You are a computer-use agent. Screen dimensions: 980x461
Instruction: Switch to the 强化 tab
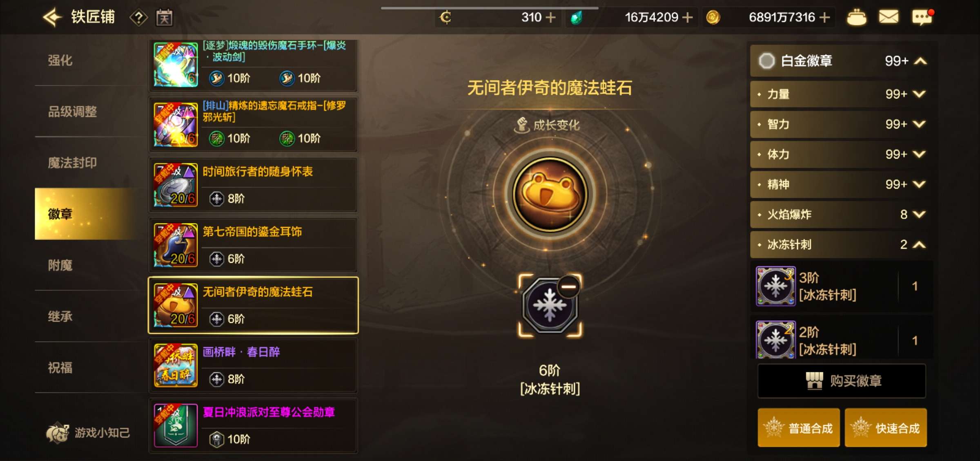click(x=60, y=60)
